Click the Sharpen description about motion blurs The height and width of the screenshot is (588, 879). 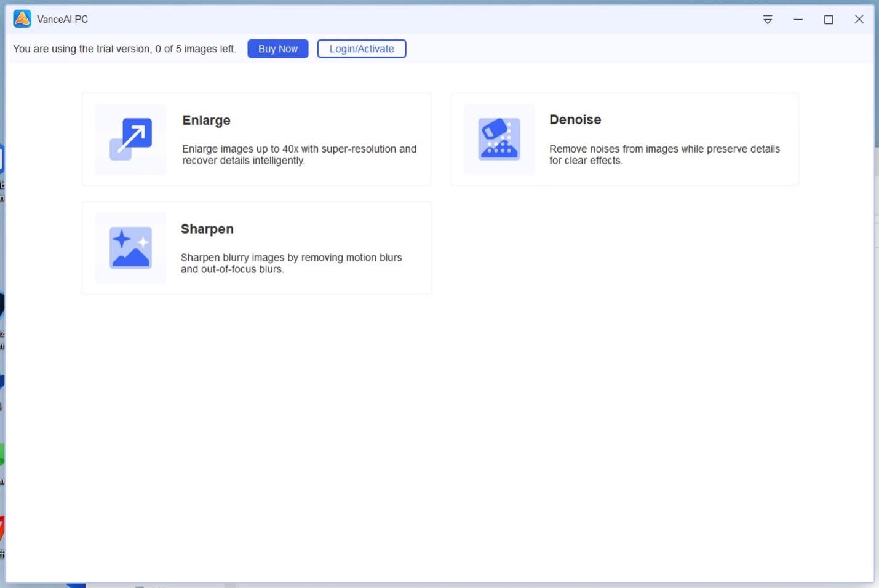point(291,263)
